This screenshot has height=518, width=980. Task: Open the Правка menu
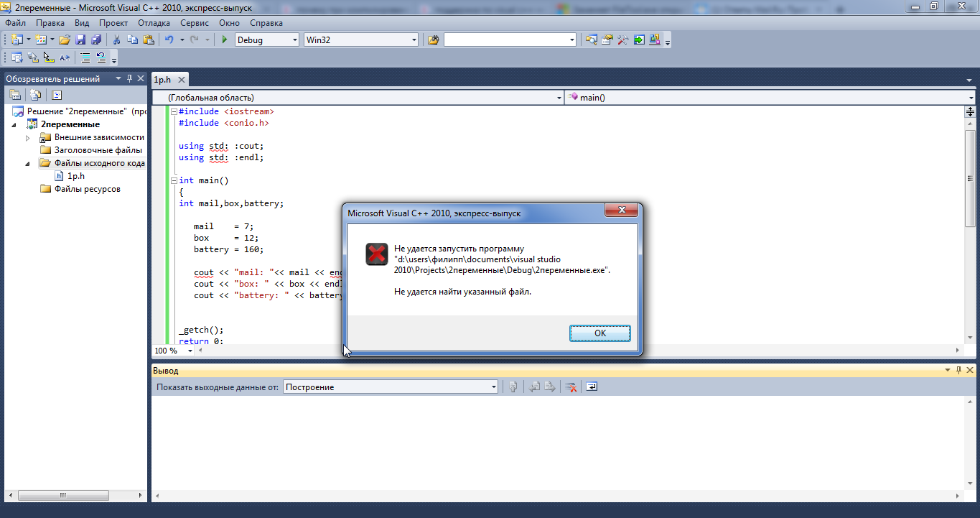click(50, 23)
